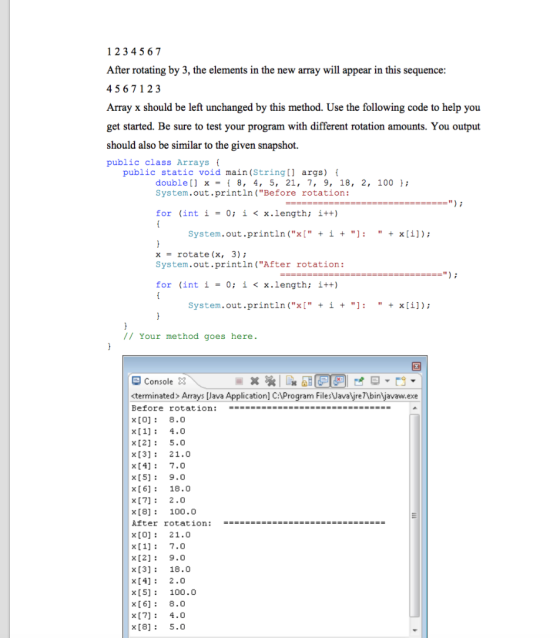Click console line 'x[0]: 8.0'
Image resolution: width=560 pixels, height=638 pixels.
pos(158,420)
